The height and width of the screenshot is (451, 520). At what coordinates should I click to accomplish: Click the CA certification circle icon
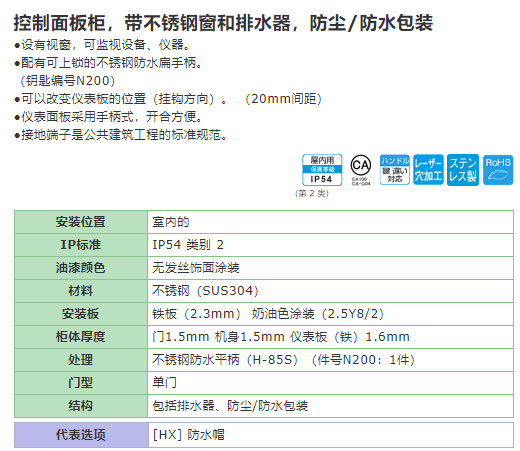click(361, 170)
